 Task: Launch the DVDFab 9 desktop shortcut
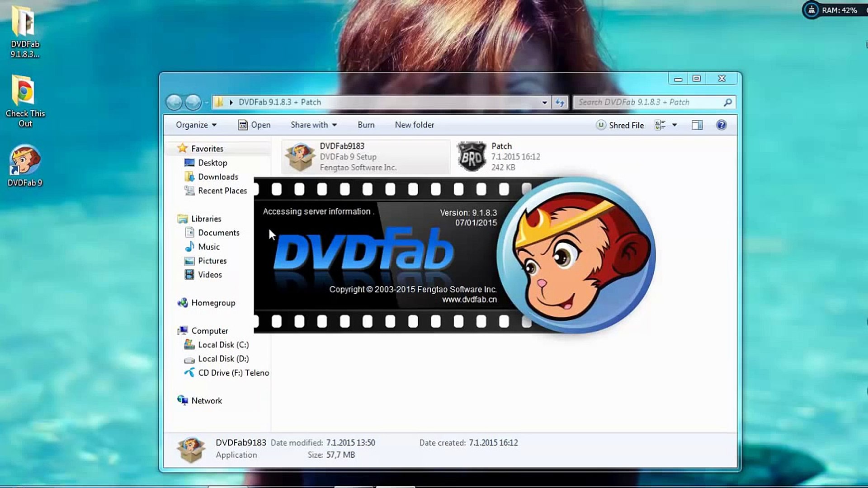click(x=25, y=165)
